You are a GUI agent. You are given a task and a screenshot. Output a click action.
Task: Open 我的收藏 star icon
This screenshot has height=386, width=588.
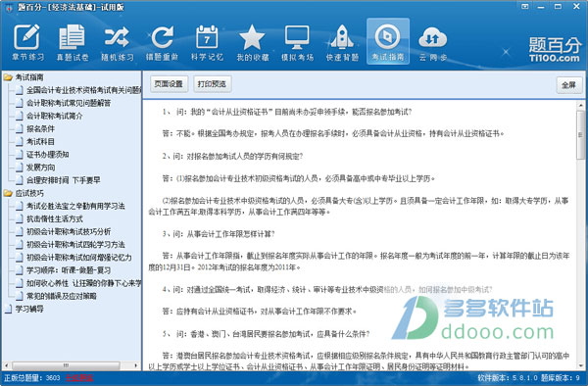pyautogui.click(x=253, y=41)
